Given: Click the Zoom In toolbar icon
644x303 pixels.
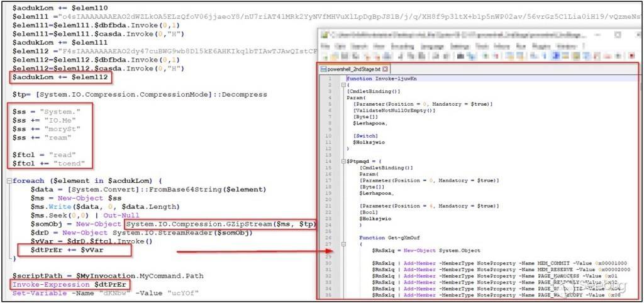Looking at the screenshot, I should click(486, 56).
